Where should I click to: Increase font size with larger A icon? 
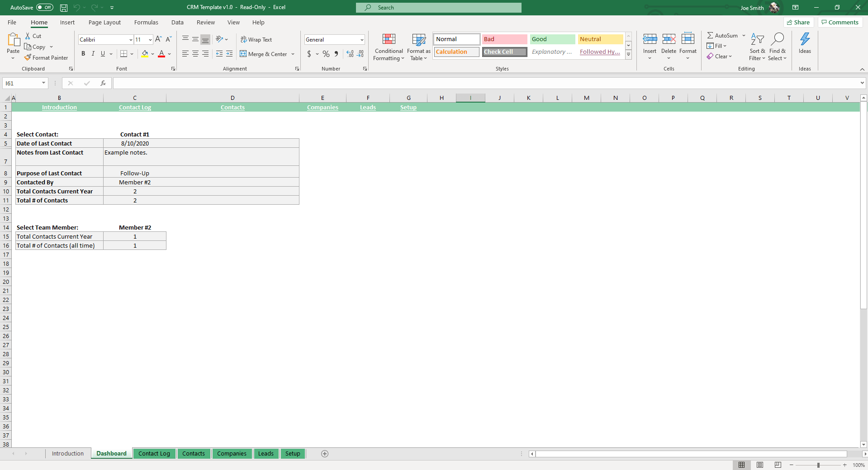coord(158,39)
